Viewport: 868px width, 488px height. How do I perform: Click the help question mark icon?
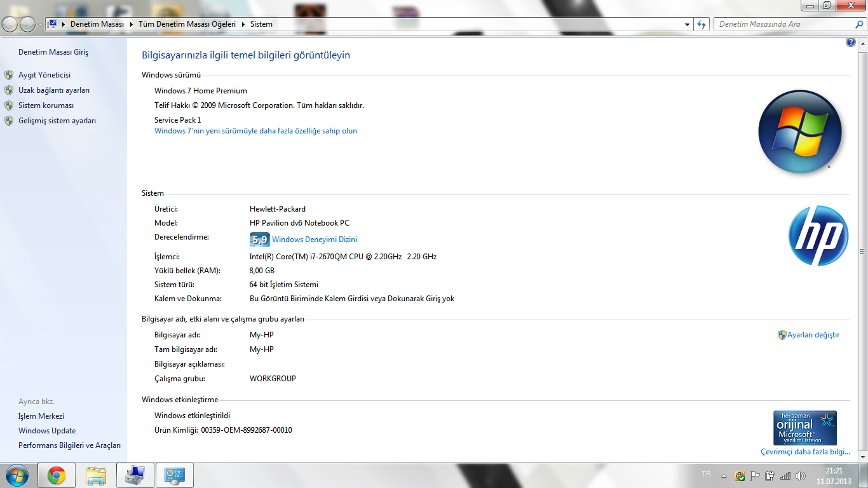(851, 42)
